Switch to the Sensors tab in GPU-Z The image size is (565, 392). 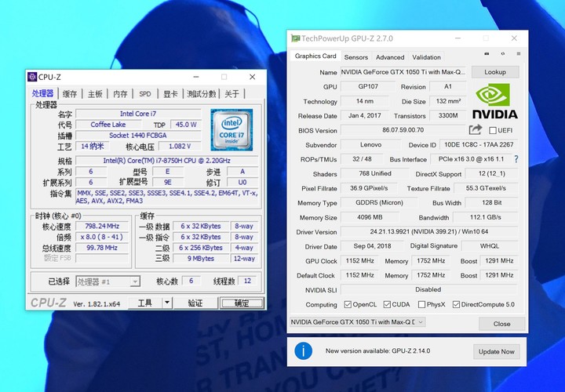click(356, 57)
